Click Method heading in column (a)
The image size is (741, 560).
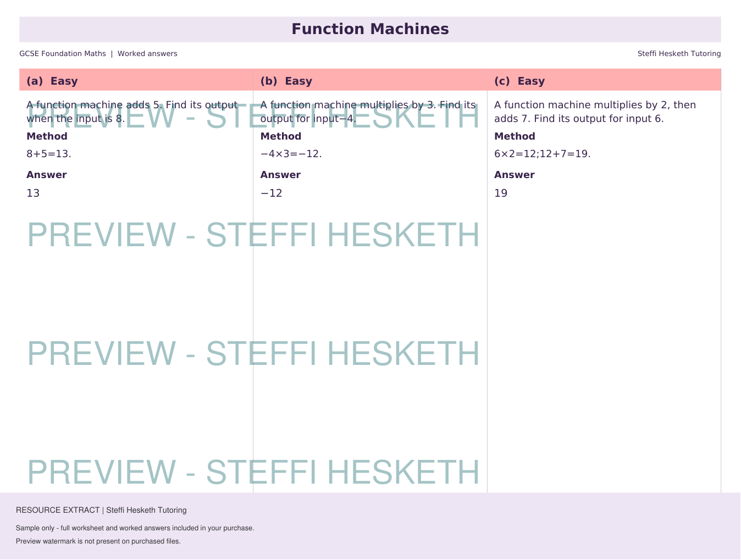[47, 136]
